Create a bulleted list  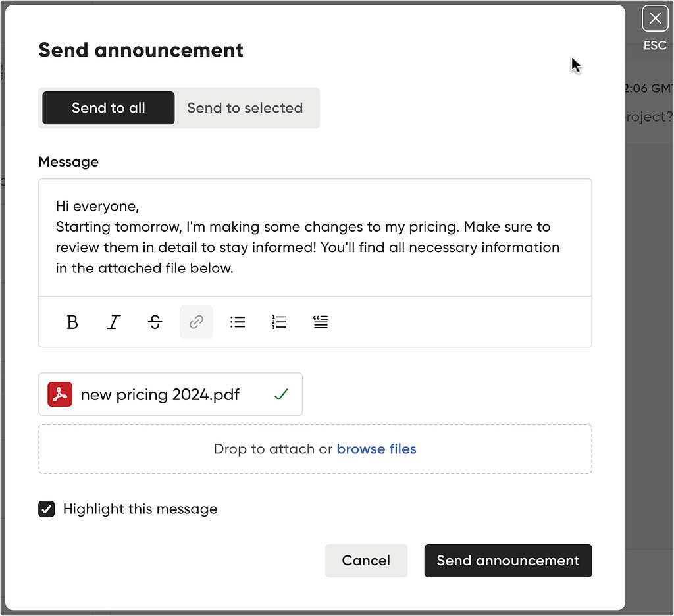point(238,322)
